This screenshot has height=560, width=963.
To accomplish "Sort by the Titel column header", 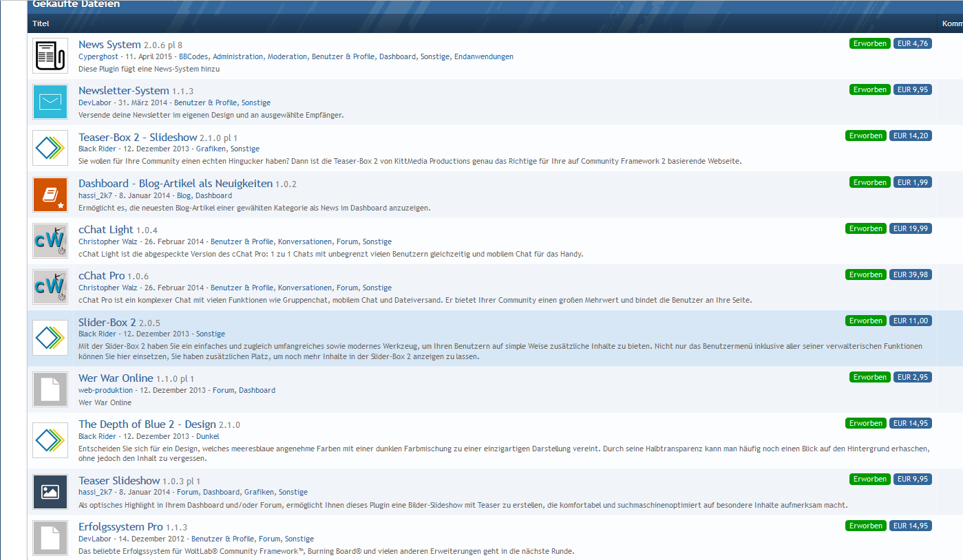I will tap(41, 24).
